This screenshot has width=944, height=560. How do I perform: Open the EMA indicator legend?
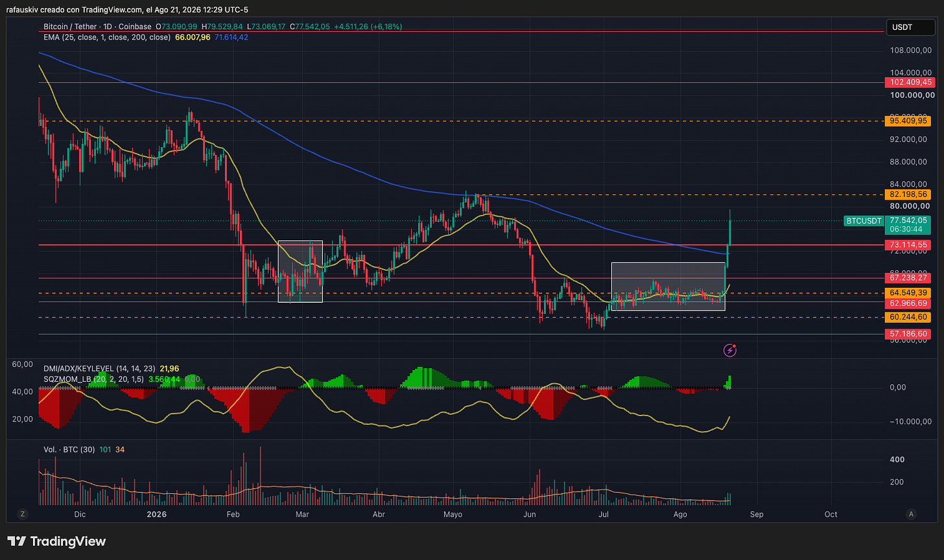(x=106, y=37)
